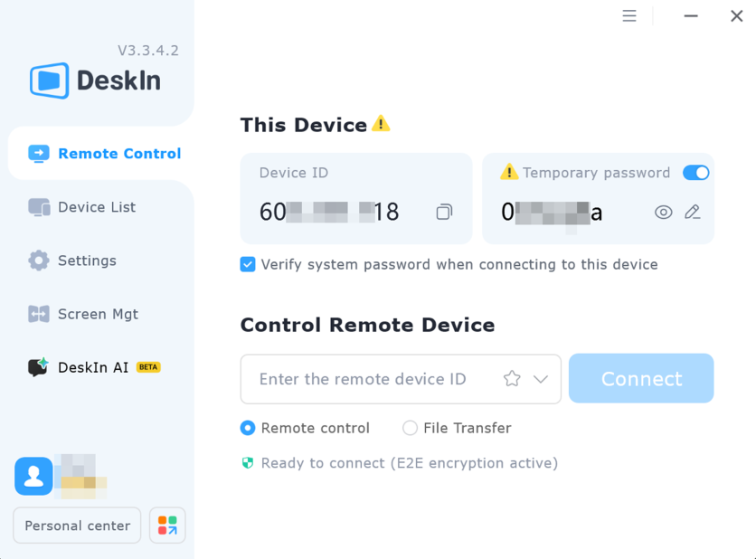Click the favorites star in device ID field
Image resolution: width=756 pixels, height=559 pixels.
[x=512, y=379]
